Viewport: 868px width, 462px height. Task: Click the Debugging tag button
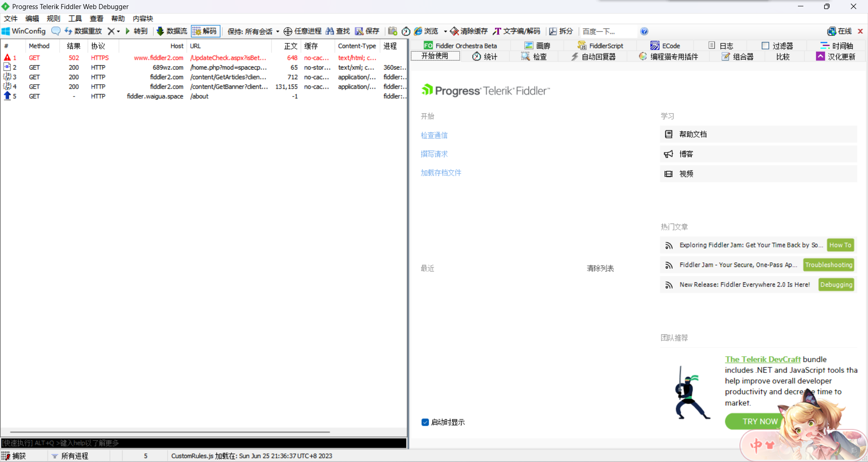pos(836,285)
